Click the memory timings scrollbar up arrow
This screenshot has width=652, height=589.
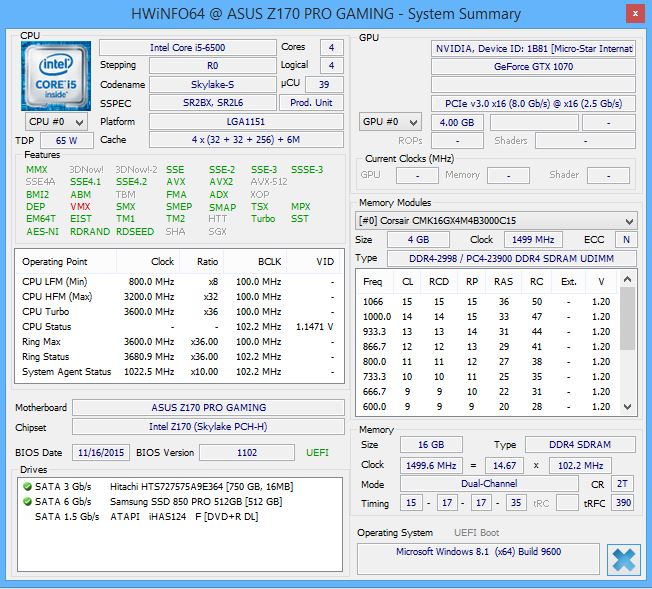(627, 279)
